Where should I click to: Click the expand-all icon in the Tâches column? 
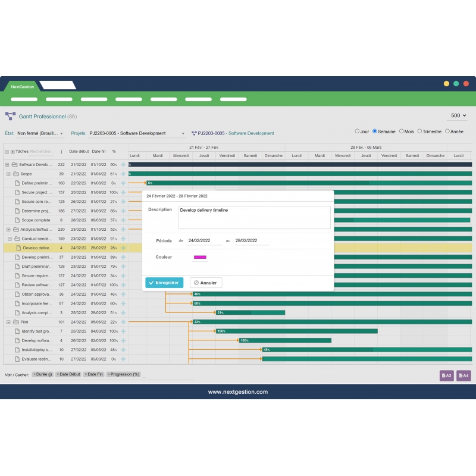coord(13,152)
